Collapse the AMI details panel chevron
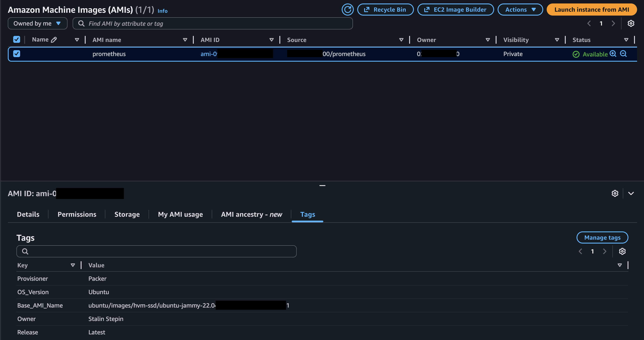The image size is (644, 340). tap(631, 193)
